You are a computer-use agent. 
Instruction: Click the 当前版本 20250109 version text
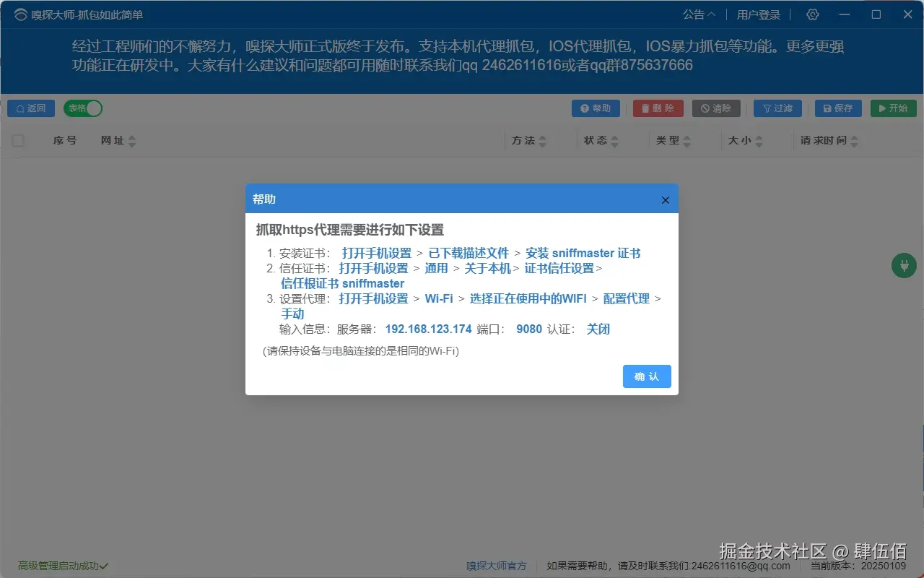coord(858,566)
